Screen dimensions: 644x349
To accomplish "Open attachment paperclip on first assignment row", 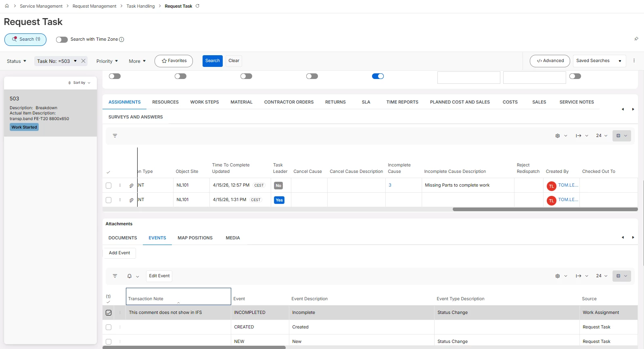I will pos(131,186).
